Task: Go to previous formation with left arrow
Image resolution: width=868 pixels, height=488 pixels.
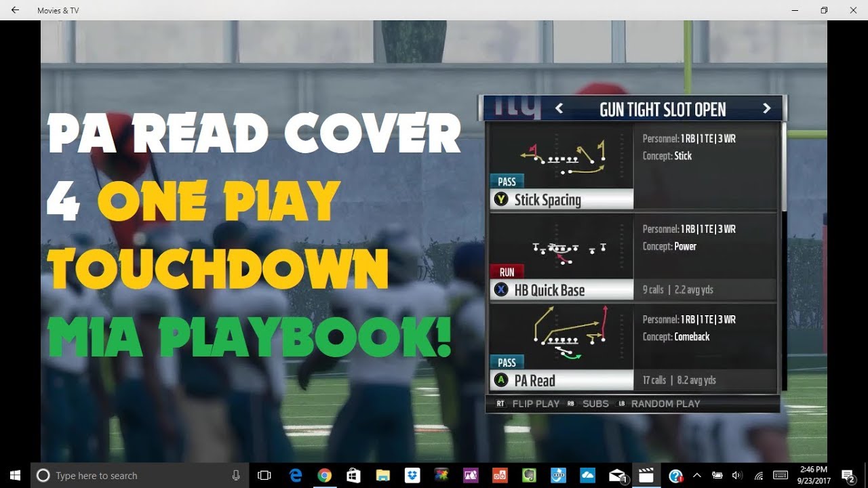Action: pyautogui.click(x=559, y=108)
